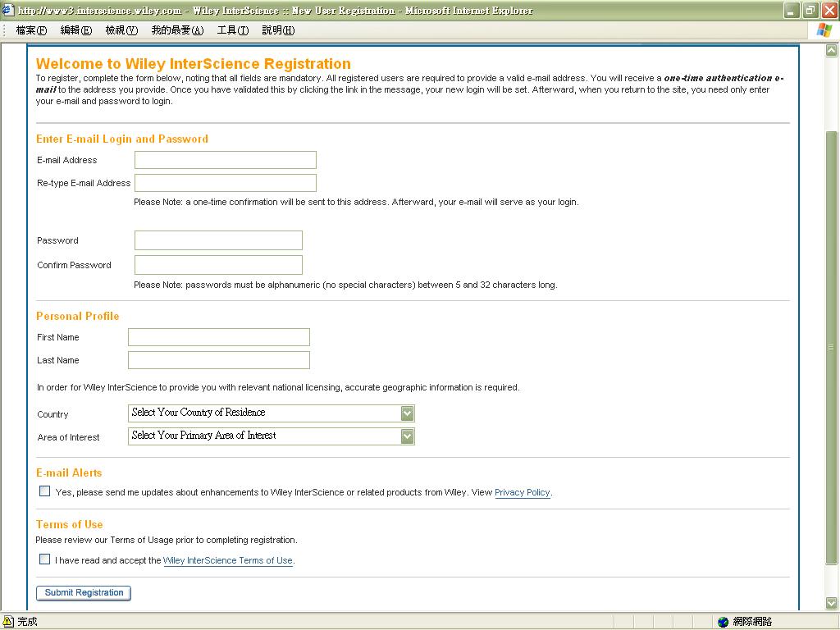Image resolution: width=840 pixels, height=630 pixels.
Task: Open the 編輯(E) menu
Action: click(x=76, y=30)
